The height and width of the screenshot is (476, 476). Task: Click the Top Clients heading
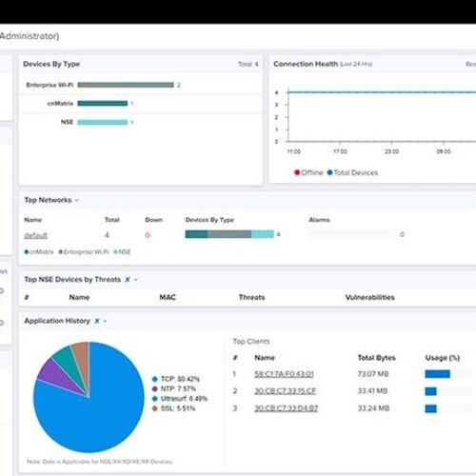[x=251, y=341]
